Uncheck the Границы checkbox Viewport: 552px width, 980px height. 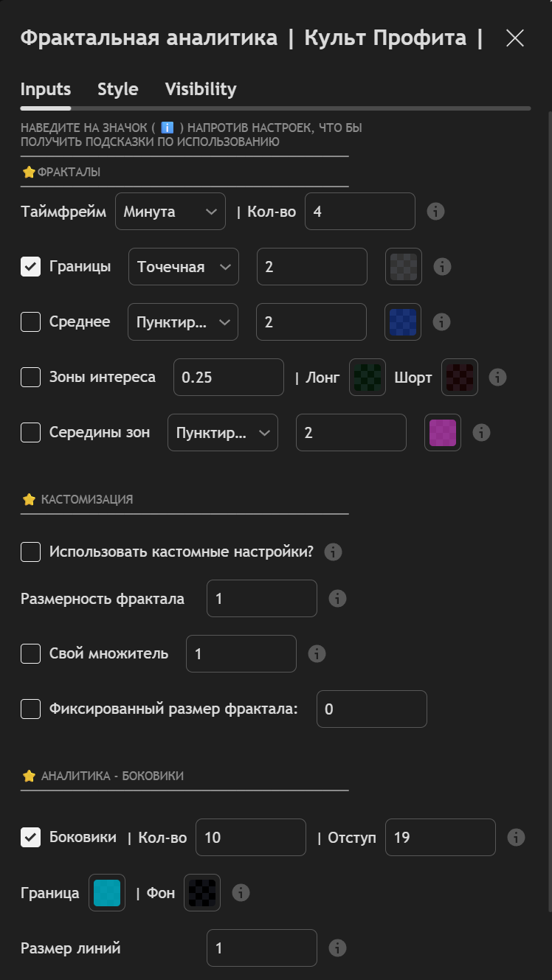point(30,267)
